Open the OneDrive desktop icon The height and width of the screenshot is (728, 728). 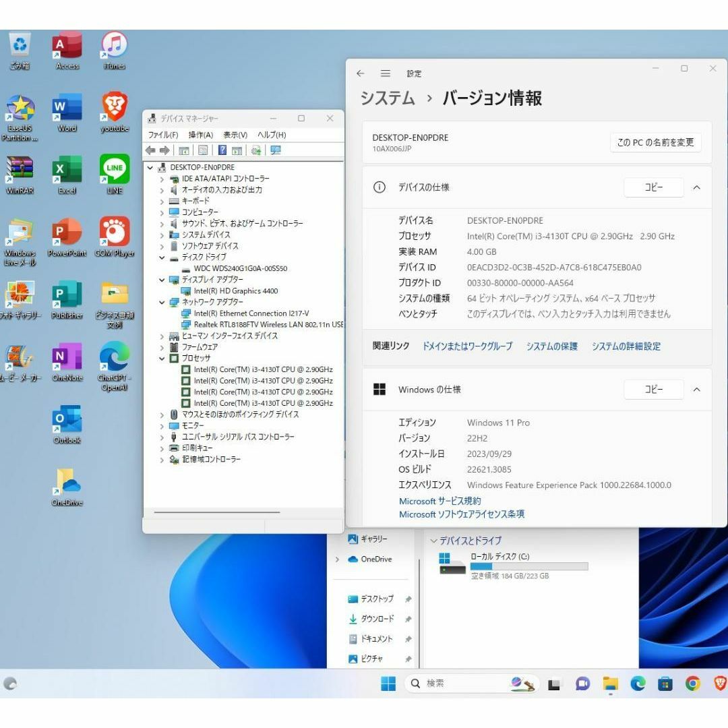67,487
